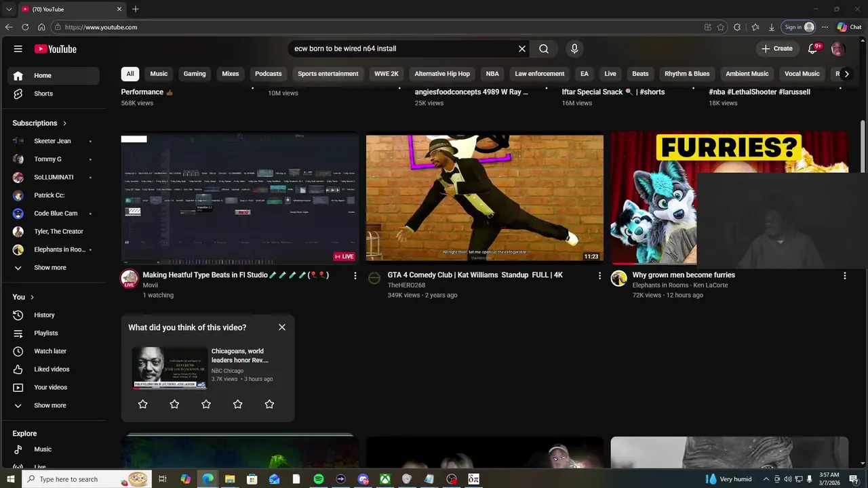Open the Skeeter Jean subscription

pos(54,141)
